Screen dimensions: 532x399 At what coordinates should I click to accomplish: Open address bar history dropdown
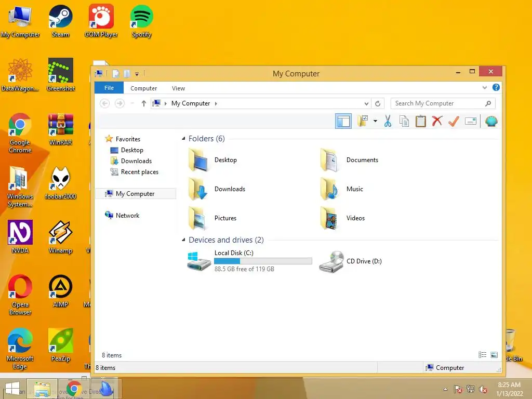coord(366,103)
